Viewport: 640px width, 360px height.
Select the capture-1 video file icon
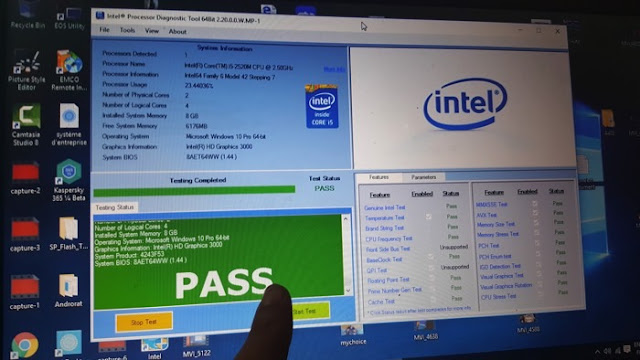click(25, 292)
